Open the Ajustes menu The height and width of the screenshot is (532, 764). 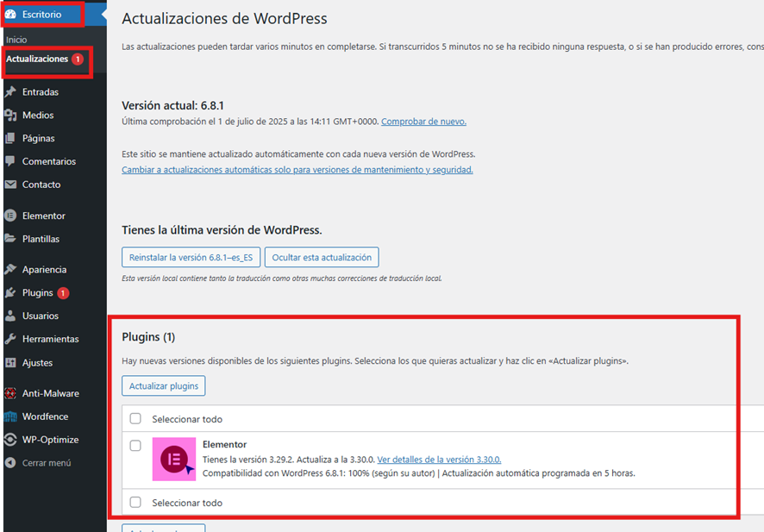pos(38,362)
